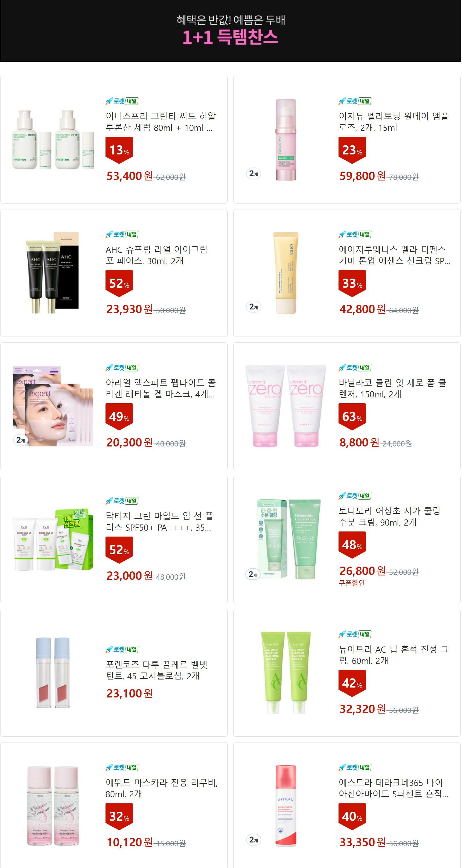
Task: Open the AHC Supreme Real Eye Cream photo
Action: coord(52,273)
